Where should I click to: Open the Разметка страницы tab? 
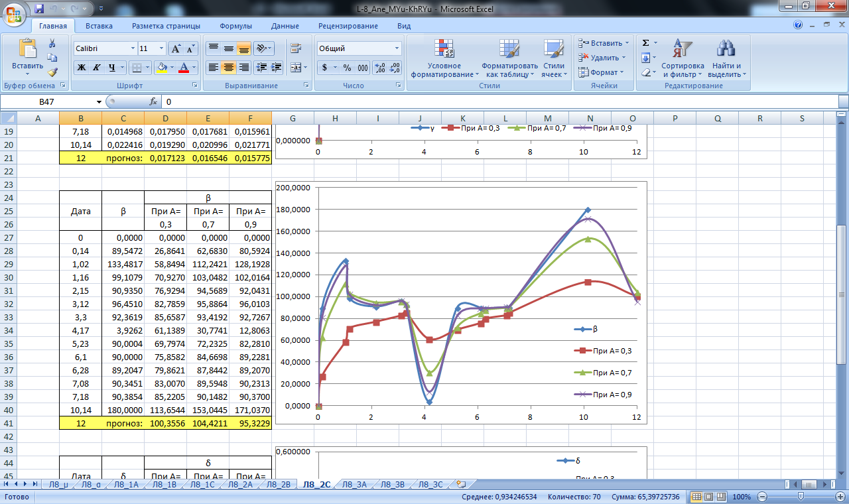click(166, 26)
